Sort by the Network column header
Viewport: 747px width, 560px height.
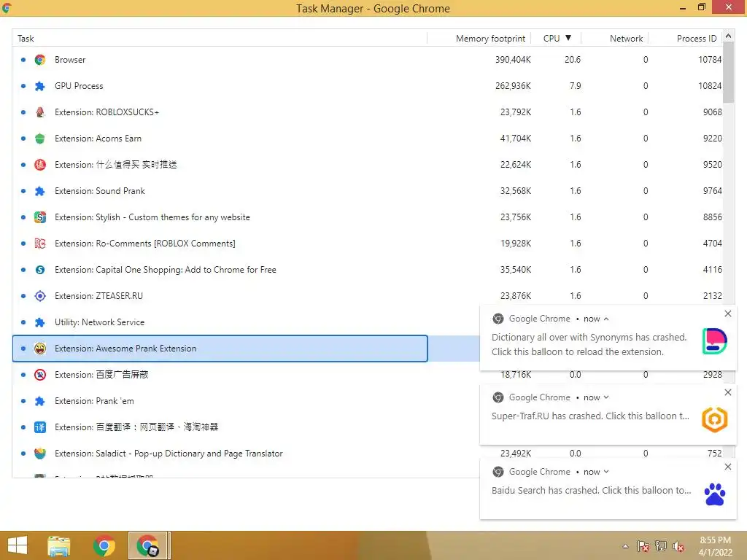click(614, 39)
